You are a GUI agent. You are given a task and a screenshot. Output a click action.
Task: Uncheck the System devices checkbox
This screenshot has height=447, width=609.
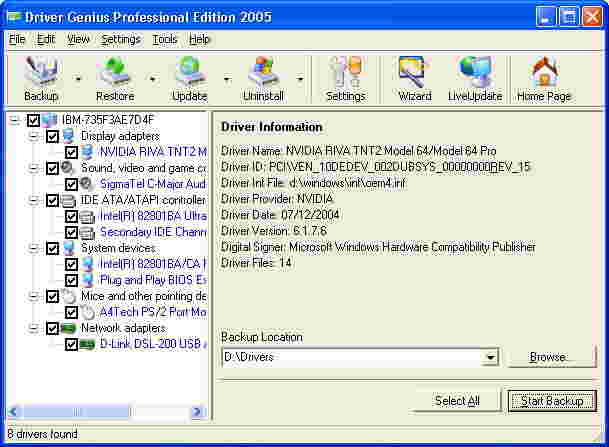coord(52,248)
